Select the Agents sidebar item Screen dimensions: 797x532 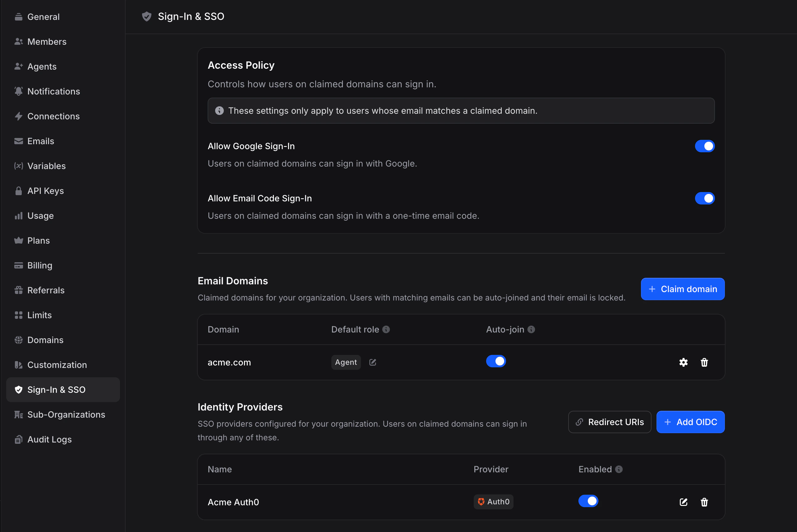(x=42, y=66)
